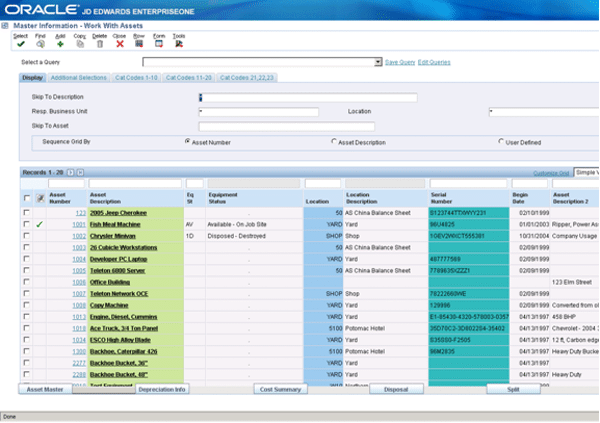The image size is (600, 423).
Task: Open the Form exit toolbar icon
Action: coord(160,44)
